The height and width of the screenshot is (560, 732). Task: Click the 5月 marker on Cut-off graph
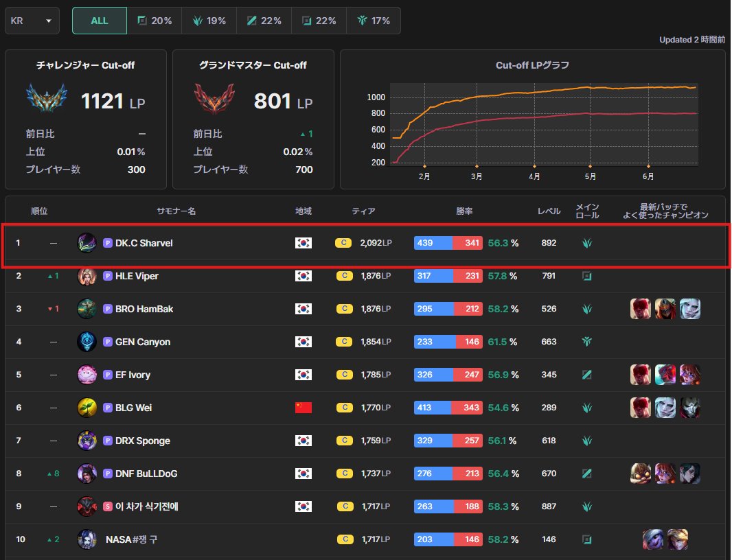(x=590, y=166)
